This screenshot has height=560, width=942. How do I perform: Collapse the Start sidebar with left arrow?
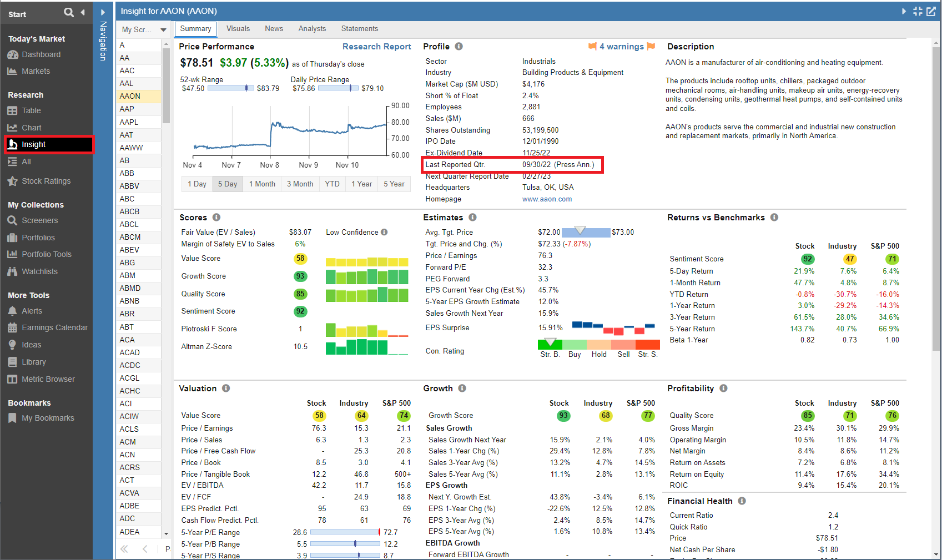coord(83,12)
